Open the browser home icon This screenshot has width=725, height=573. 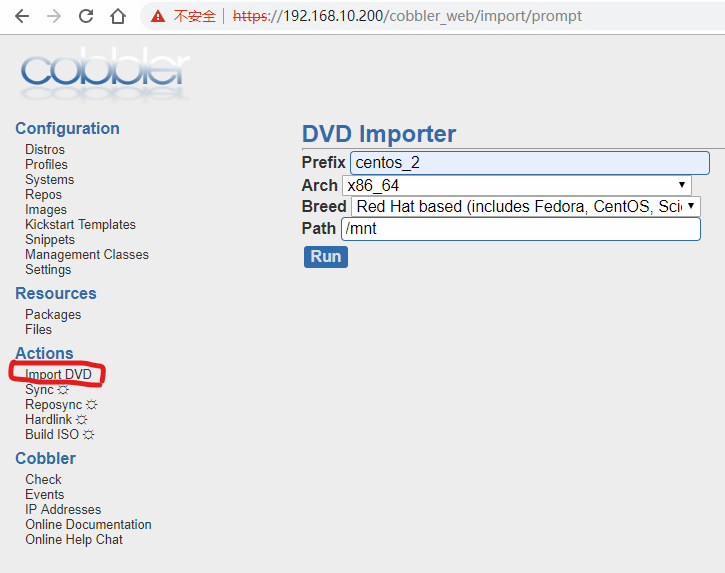pos(118,16)
